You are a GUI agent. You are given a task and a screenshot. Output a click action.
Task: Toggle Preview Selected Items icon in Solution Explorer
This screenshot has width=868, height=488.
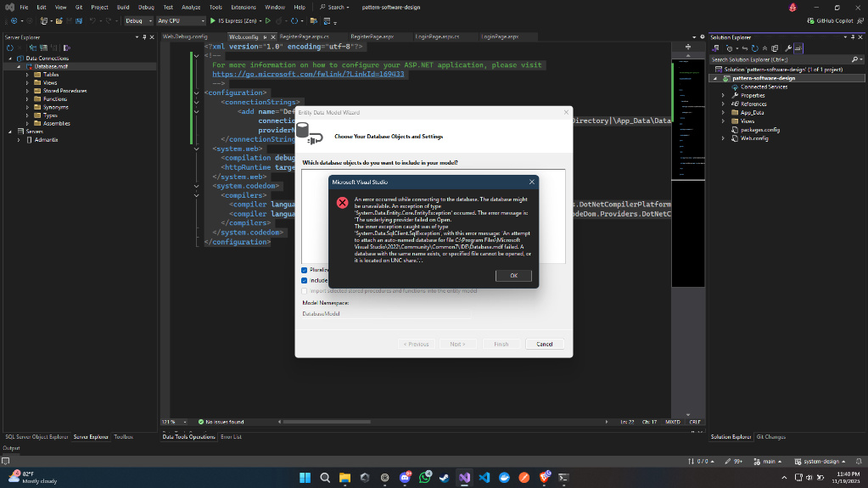pyautogui.click(x=798, y=48)
